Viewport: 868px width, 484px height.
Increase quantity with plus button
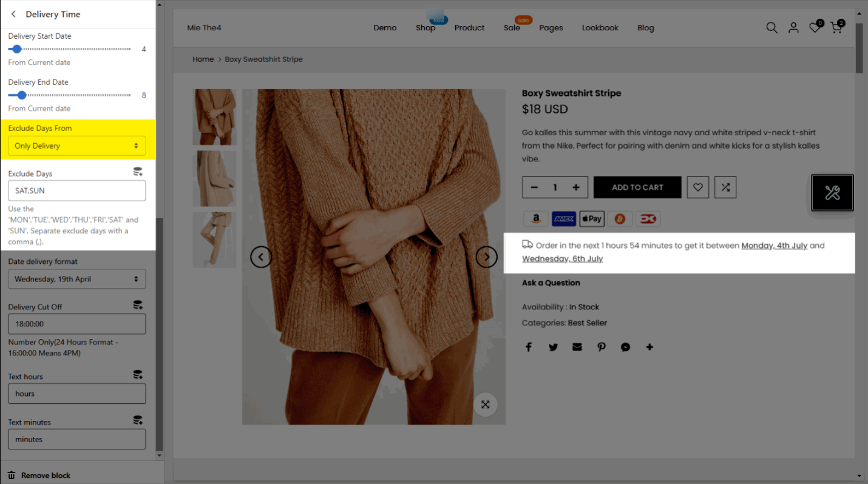click(576, 187)
